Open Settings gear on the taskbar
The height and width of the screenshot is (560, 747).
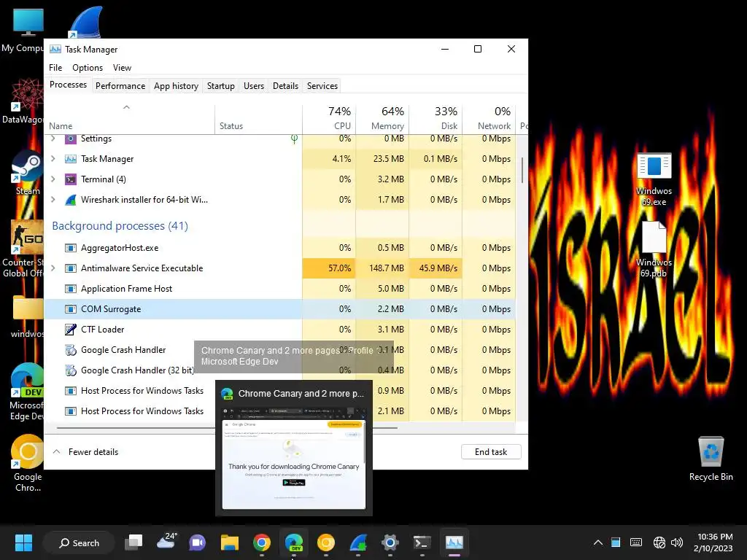pos(390,542)
